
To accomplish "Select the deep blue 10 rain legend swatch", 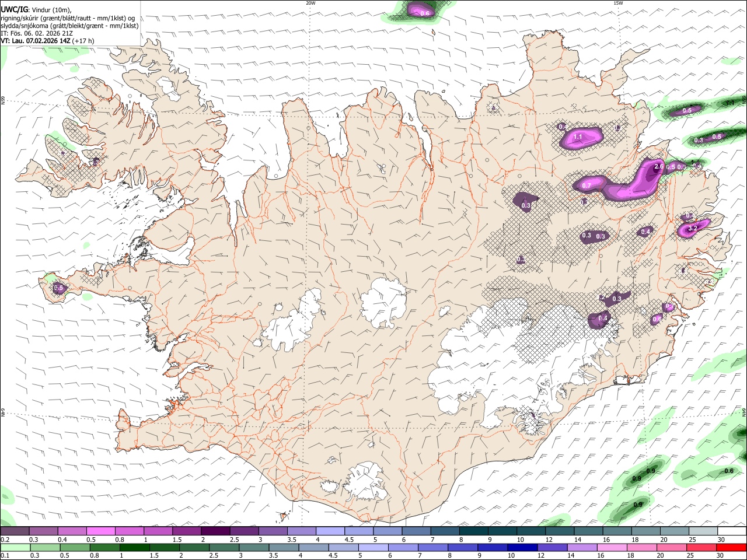I will (522, 547).
